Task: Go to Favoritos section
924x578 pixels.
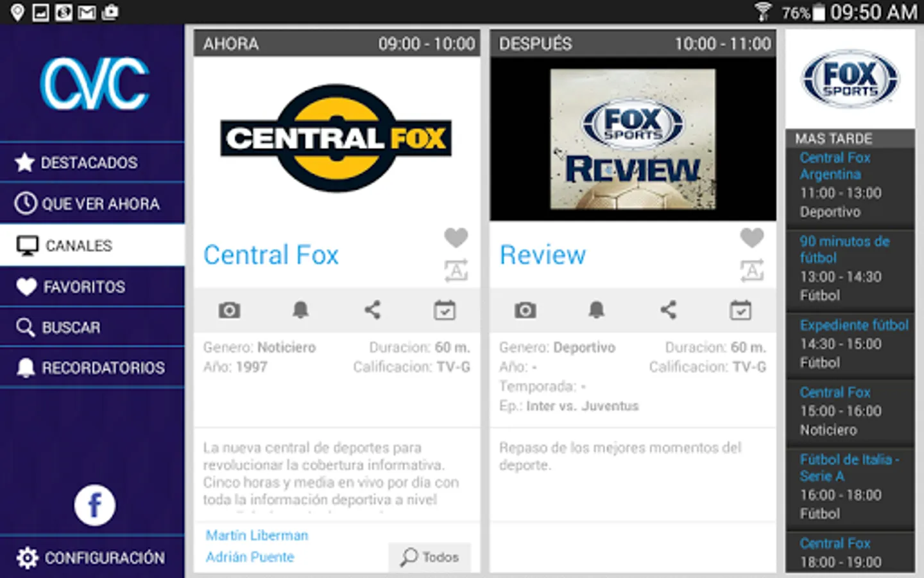Action: (92, 286)
